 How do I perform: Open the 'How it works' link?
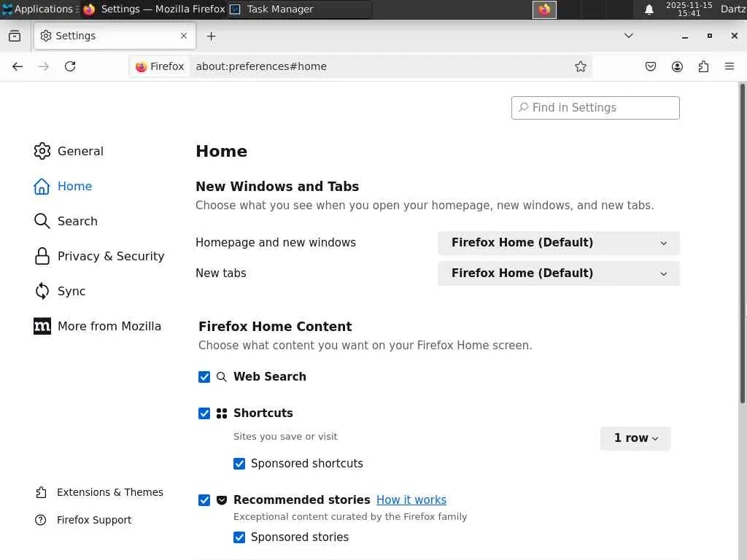(411, 500)
